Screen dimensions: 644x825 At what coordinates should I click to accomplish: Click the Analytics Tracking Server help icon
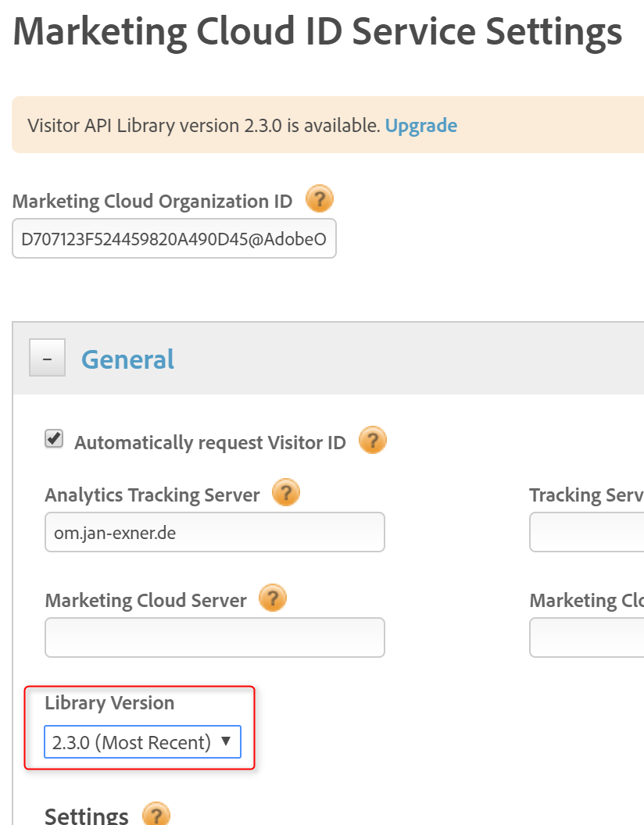pos(286,493)
